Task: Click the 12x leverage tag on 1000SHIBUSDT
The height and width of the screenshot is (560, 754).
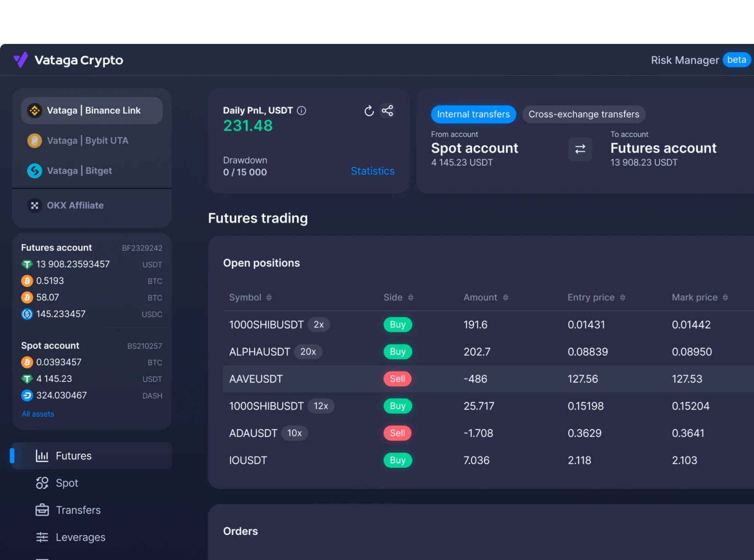Action: coord(321,406)
